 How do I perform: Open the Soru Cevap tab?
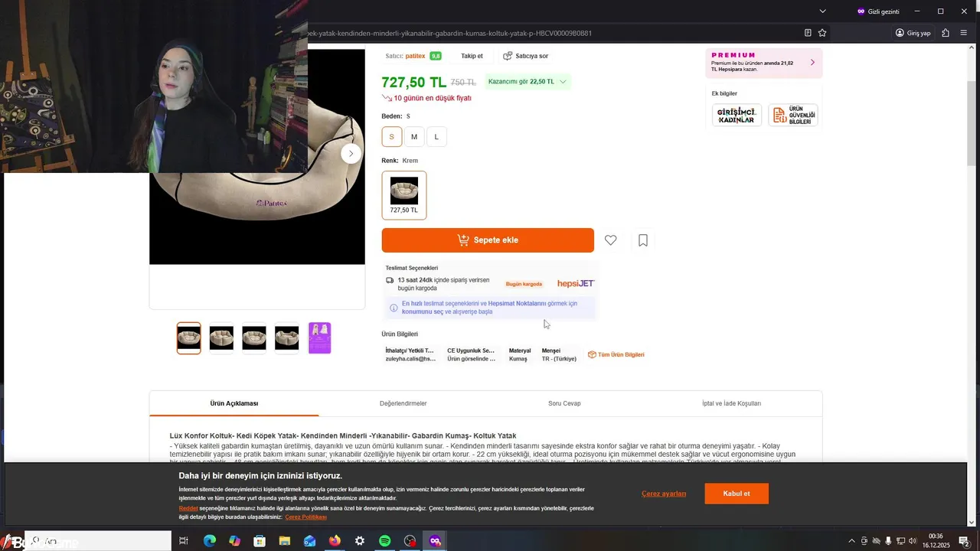click(564, 403)
